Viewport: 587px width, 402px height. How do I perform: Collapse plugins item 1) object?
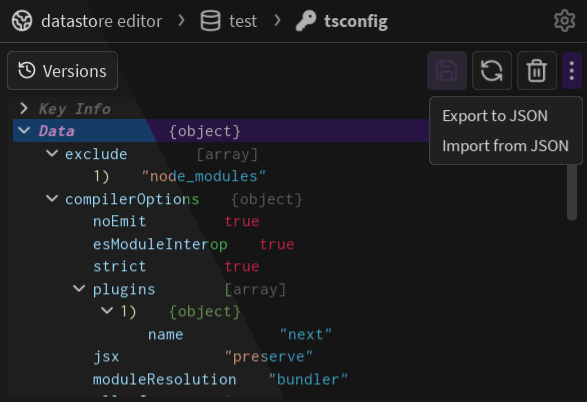pos(107,311)
